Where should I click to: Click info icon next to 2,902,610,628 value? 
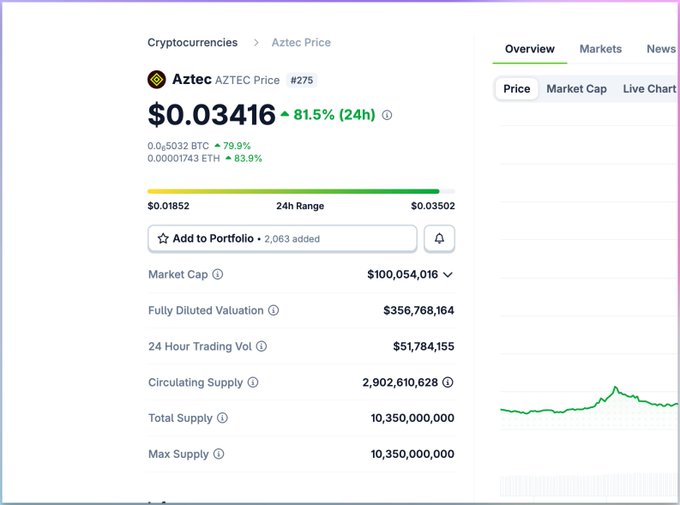[448, 382]
